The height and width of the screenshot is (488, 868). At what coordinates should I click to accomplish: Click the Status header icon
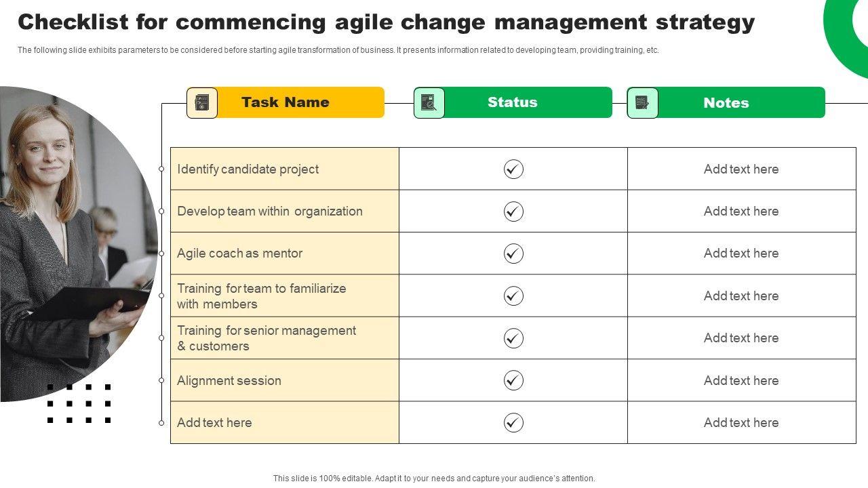pos(429,103)
